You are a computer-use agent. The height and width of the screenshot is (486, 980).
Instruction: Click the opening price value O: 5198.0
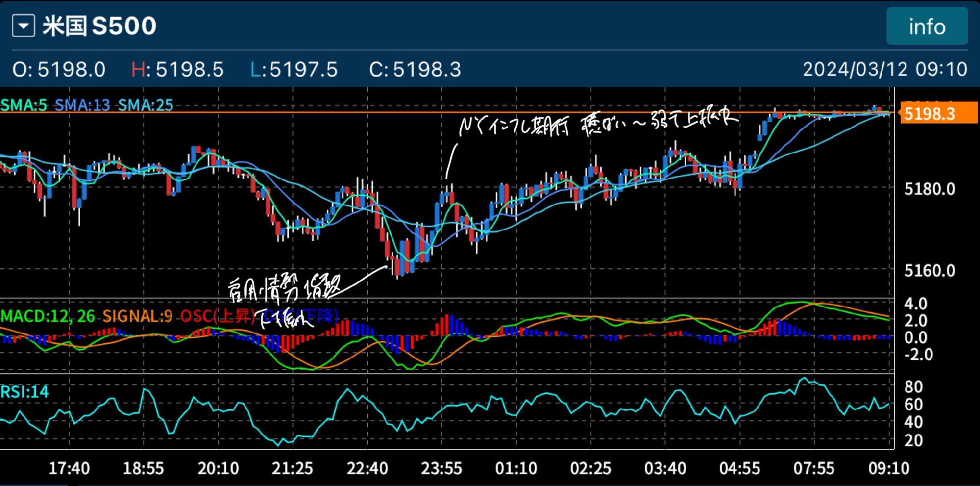59,70
